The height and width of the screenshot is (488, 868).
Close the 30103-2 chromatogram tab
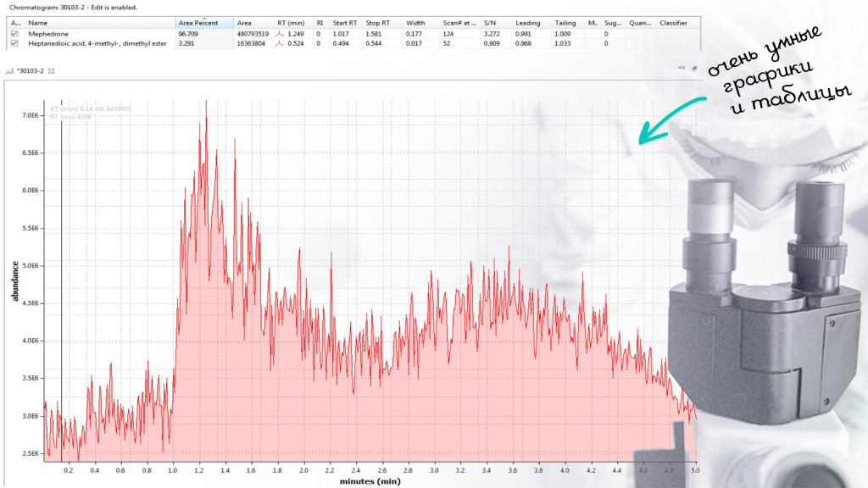52,72
